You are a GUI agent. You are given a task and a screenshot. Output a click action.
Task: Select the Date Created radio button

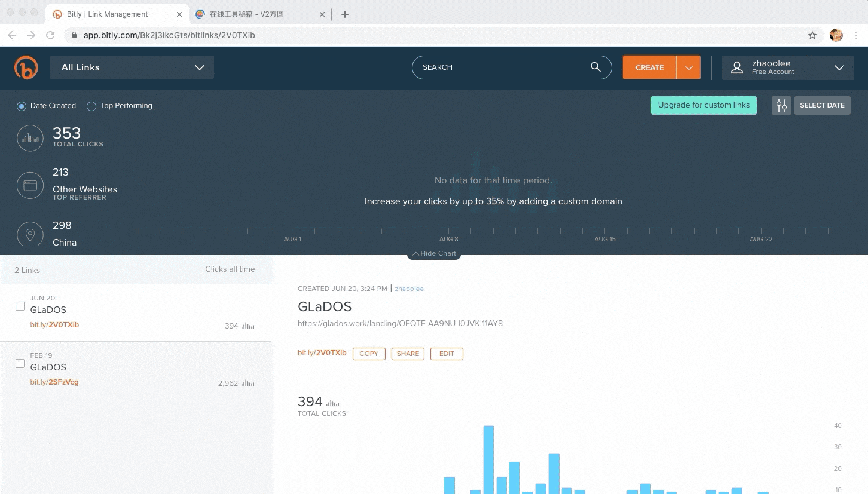(22, 106)
